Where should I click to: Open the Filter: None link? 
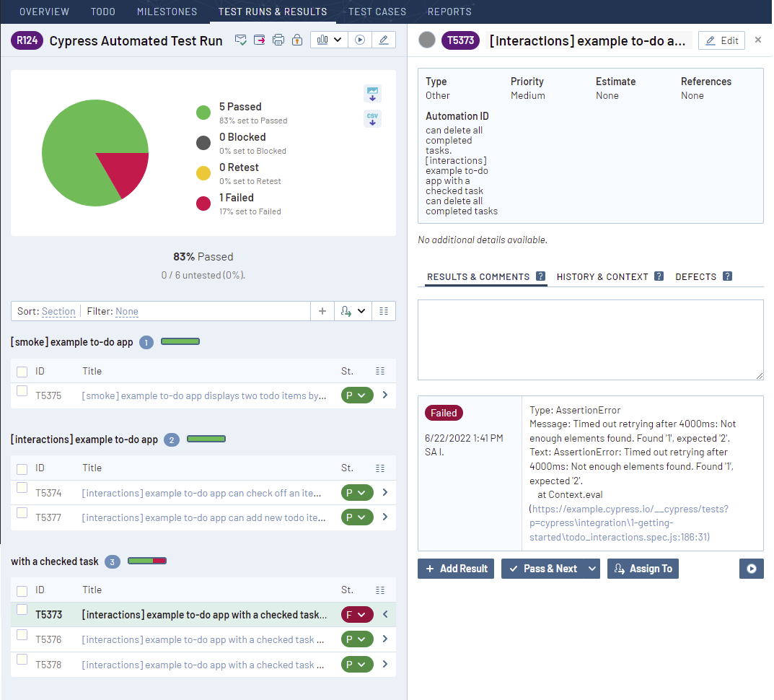coord(126,311)
